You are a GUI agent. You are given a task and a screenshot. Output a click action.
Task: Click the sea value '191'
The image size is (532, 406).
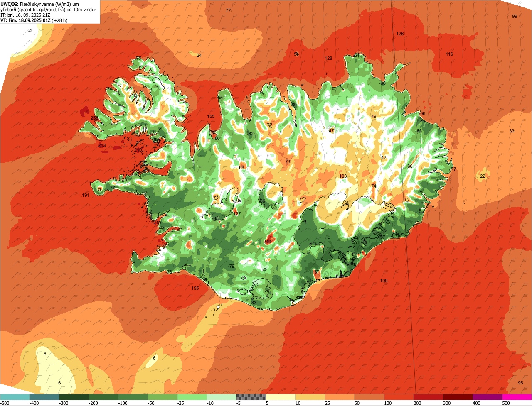tap(86, 195)
